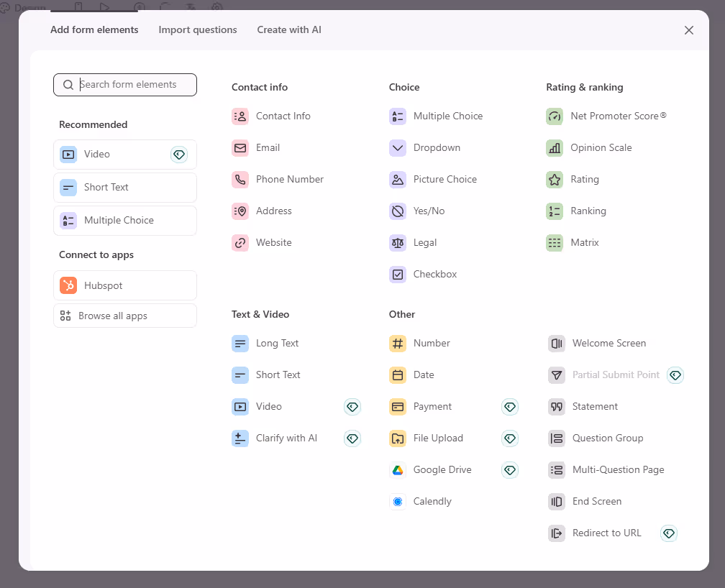Click premium diamond badge next to Clarify with AI
Viewport: 725px width, 588px height.
click(x=352, y=438)
